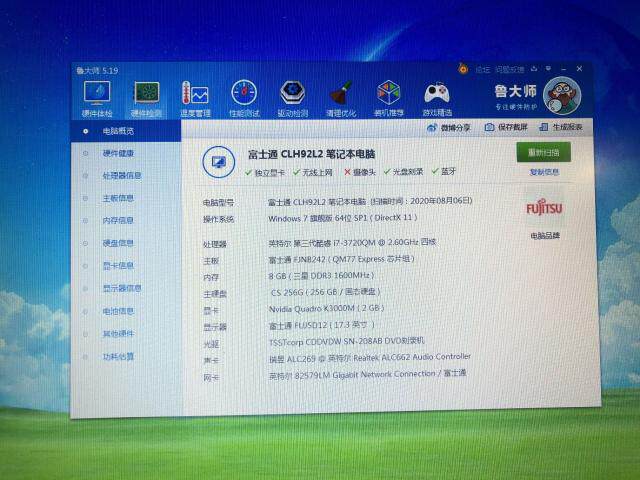The height and width of the screenshot is (480, 640).
Task: Close the 鲁大师 window
Action: coord(579,69)
